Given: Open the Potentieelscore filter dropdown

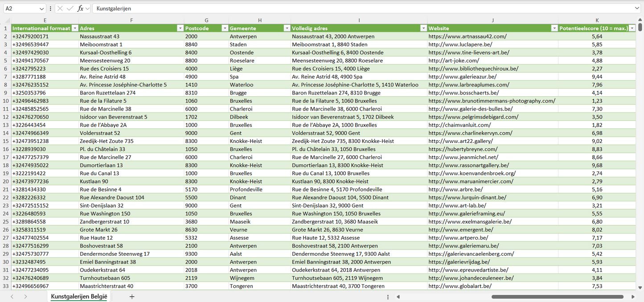Looking at the screenshot, I should click(x=632, y=29).
